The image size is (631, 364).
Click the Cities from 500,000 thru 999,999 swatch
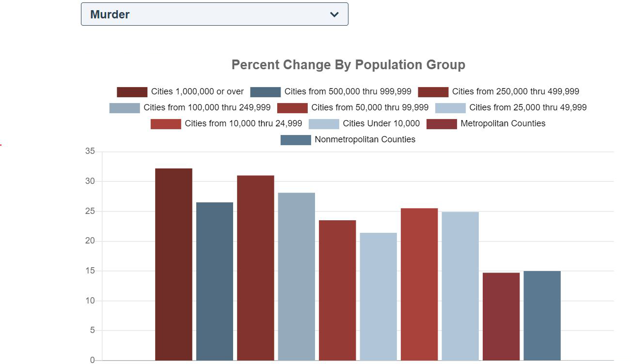click(x=265, y=92)
